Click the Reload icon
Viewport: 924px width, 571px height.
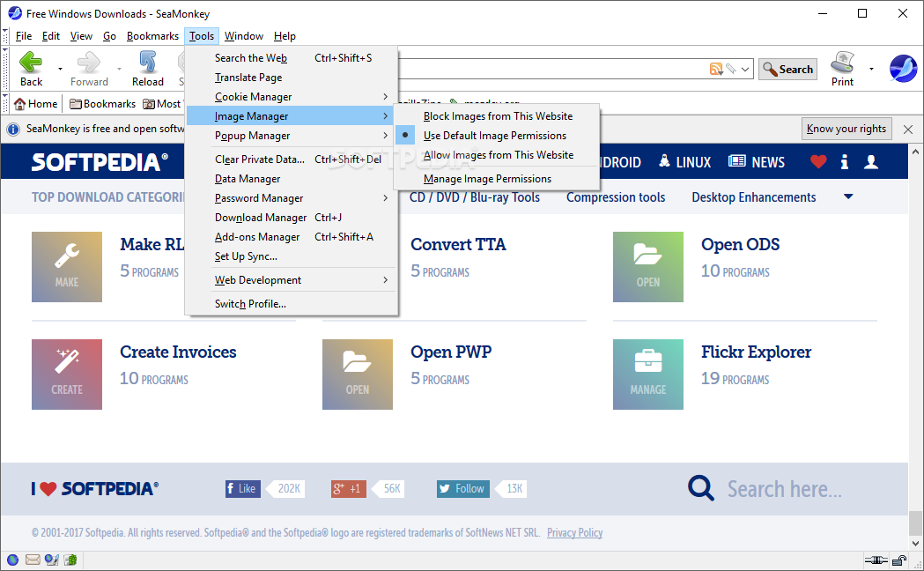pyautogui.click(x=147, y=62)
